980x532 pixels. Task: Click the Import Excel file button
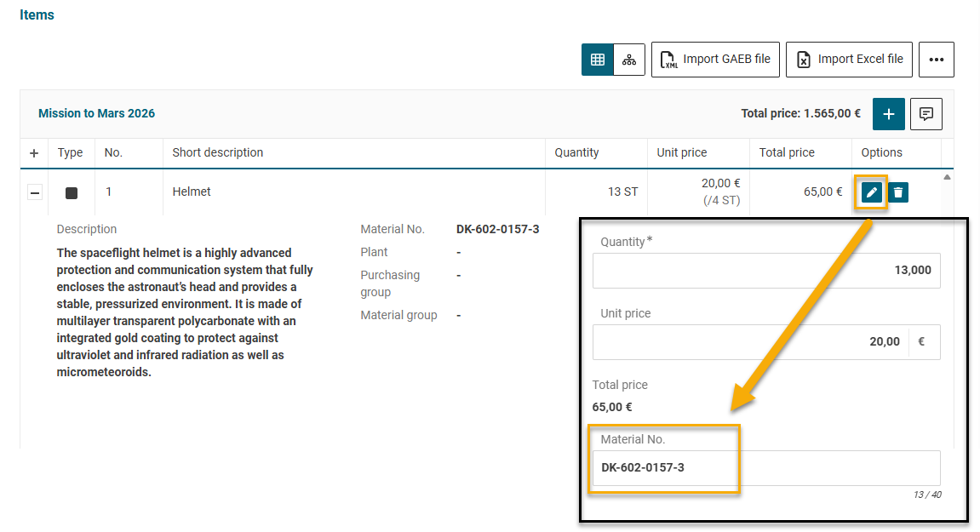pyautogui.click(x=849, y=60)
